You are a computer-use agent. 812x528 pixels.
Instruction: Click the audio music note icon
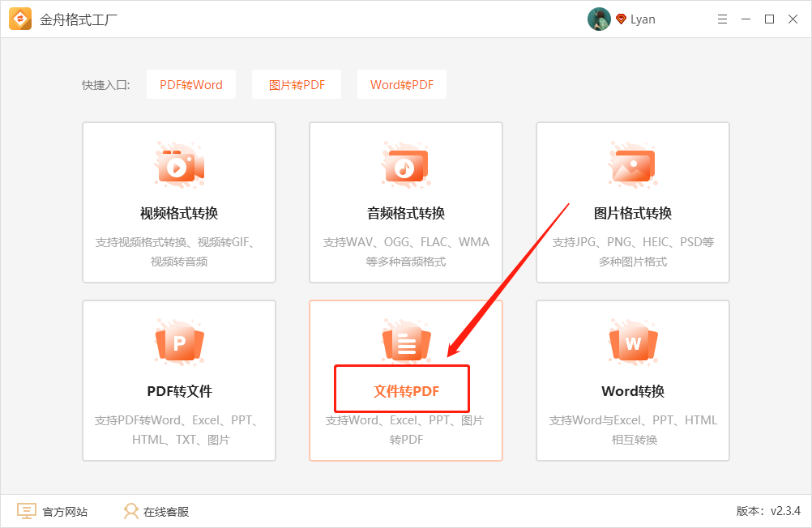(407, 165)
